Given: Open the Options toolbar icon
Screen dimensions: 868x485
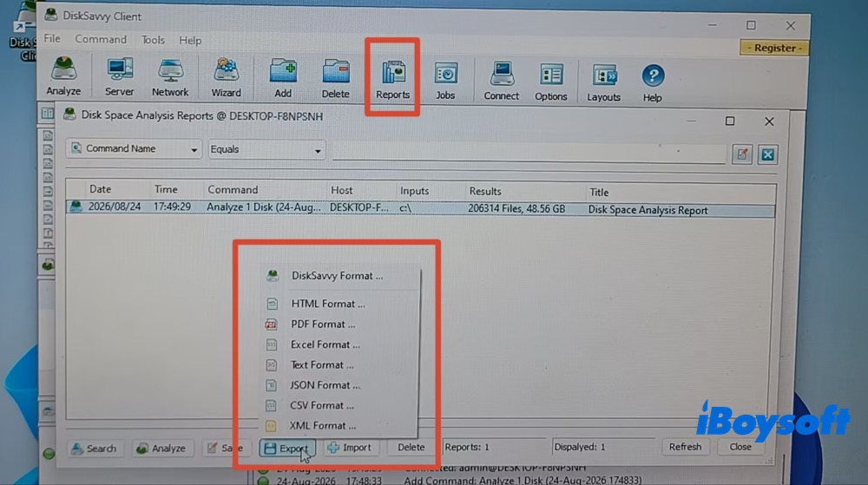Looking at the screenshot, I should 551,82.
